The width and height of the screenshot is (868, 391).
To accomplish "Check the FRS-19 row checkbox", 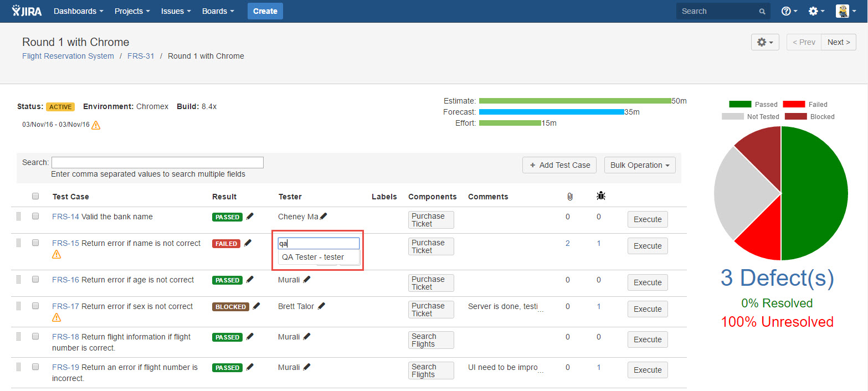I will (35, 367).
